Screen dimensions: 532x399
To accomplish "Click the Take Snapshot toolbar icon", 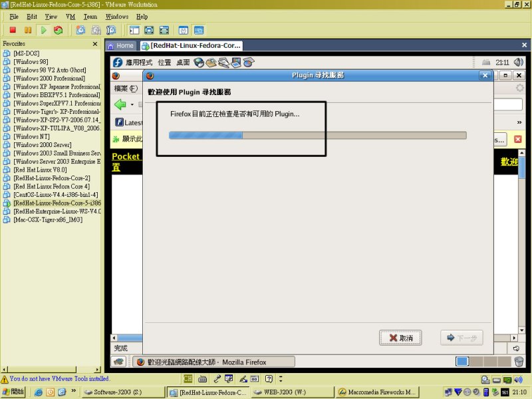I will 80,30.
